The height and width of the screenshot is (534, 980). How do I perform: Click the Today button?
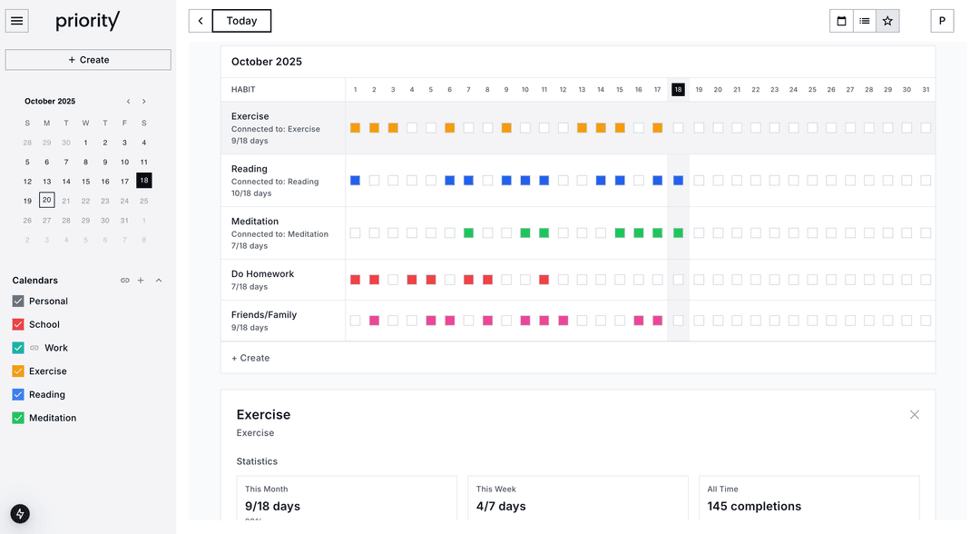coord(241,21)
